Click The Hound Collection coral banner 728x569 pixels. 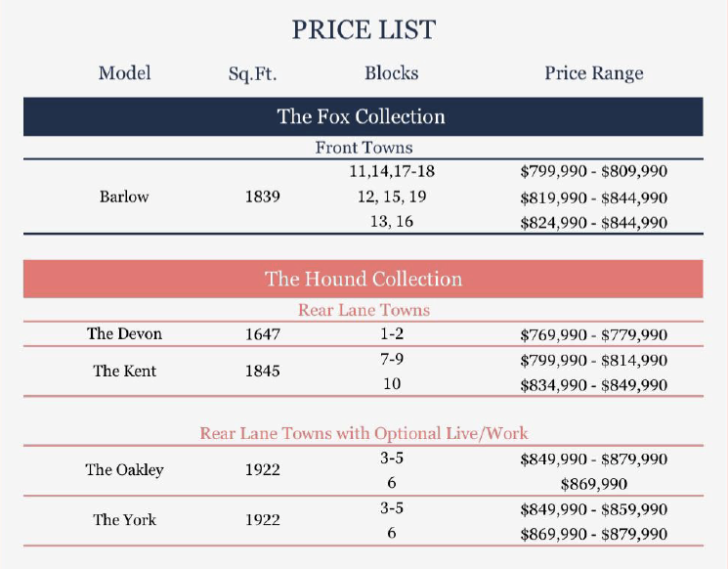click(364, 279)
